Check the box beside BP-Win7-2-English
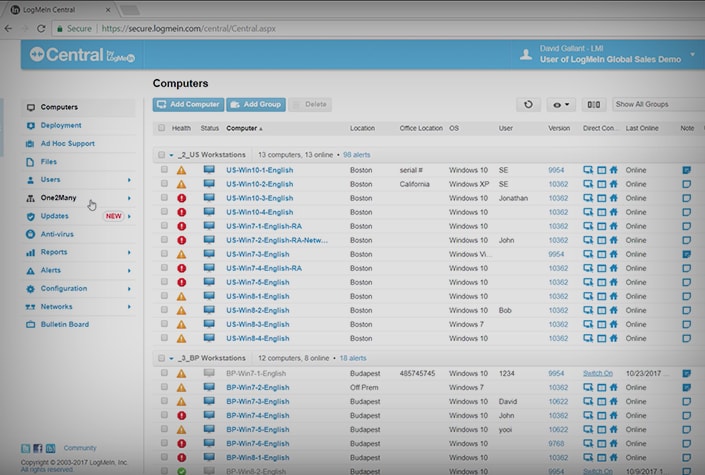 point(162,387)
